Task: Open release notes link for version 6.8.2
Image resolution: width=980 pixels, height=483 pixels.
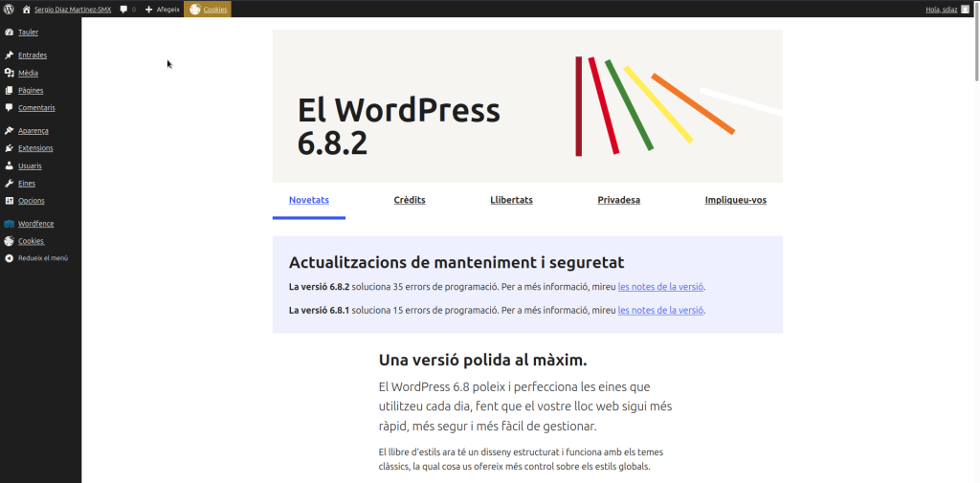Action: 660,287
